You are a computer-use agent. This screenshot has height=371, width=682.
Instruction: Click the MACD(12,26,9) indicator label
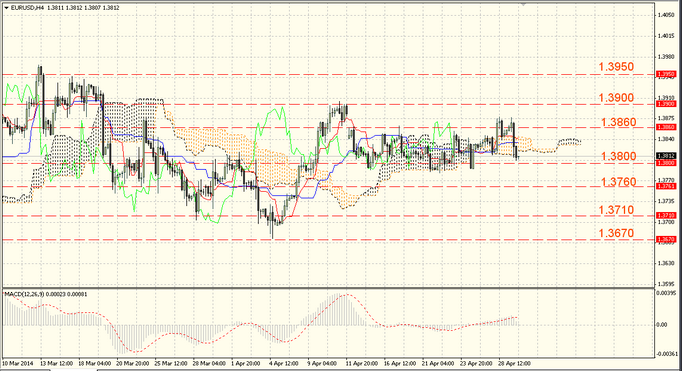point(46,294)
